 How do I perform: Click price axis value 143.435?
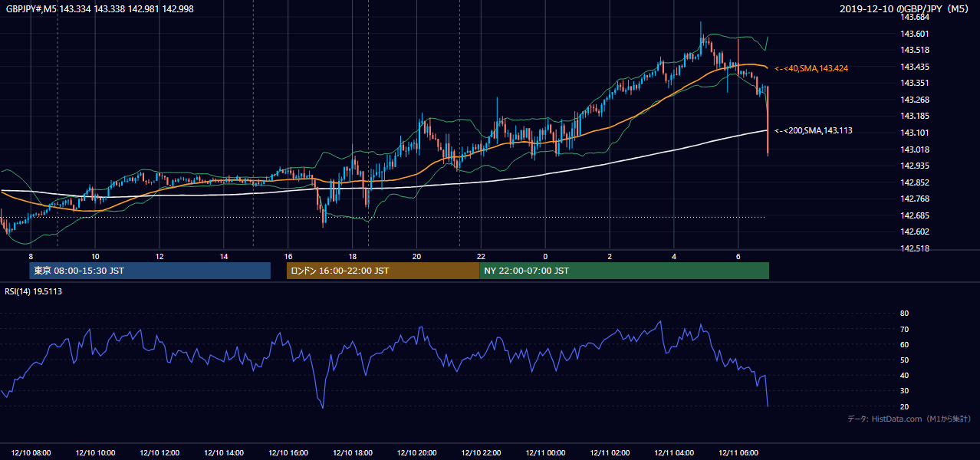click(x=915, y=67)
